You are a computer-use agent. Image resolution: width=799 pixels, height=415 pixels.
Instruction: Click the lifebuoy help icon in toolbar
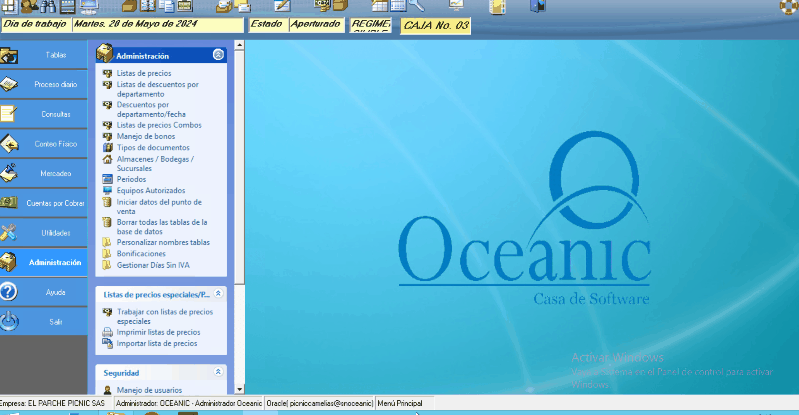(x=788, y=6)
